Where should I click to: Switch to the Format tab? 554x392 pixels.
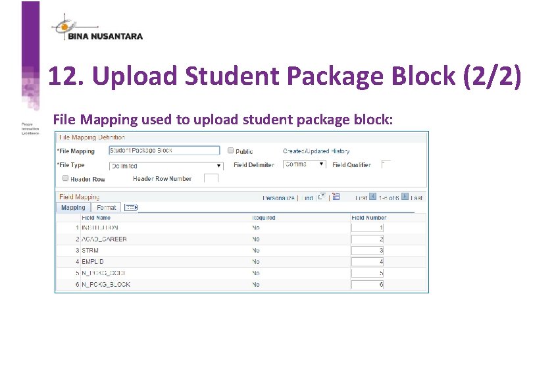point(106,207)
